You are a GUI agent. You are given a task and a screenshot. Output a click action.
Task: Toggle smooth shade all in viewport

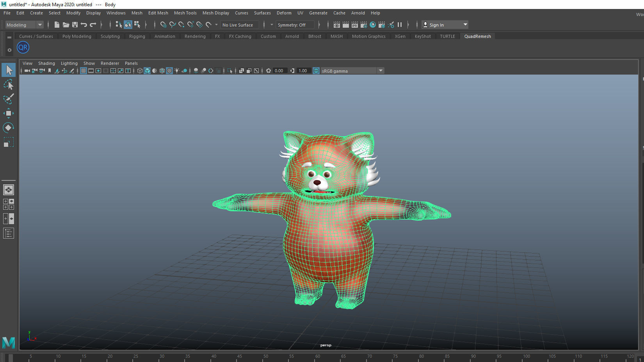coord(147,71)
